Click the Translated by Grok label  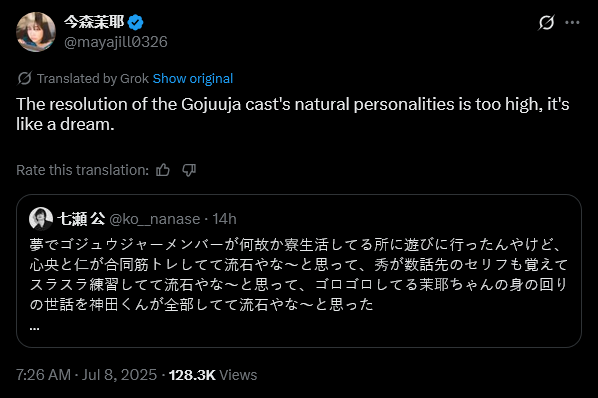click(93, 79)
